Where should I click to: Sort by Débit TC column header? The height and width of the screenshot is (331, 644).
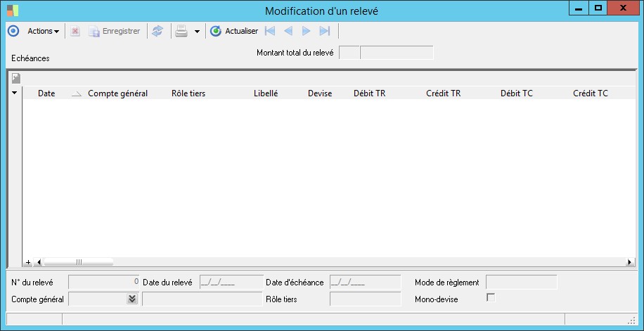pyautogui.click(x=517, y=93)
